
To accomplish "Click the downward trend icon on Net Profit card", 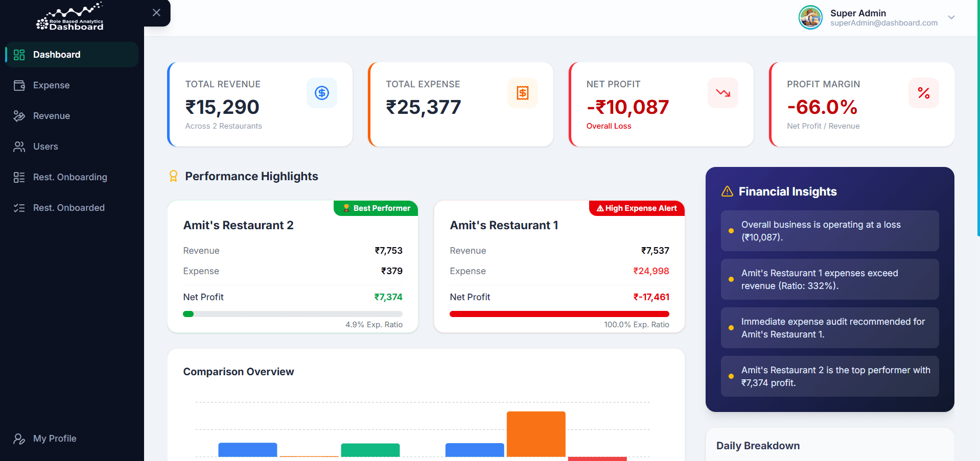I will [723, 93].
